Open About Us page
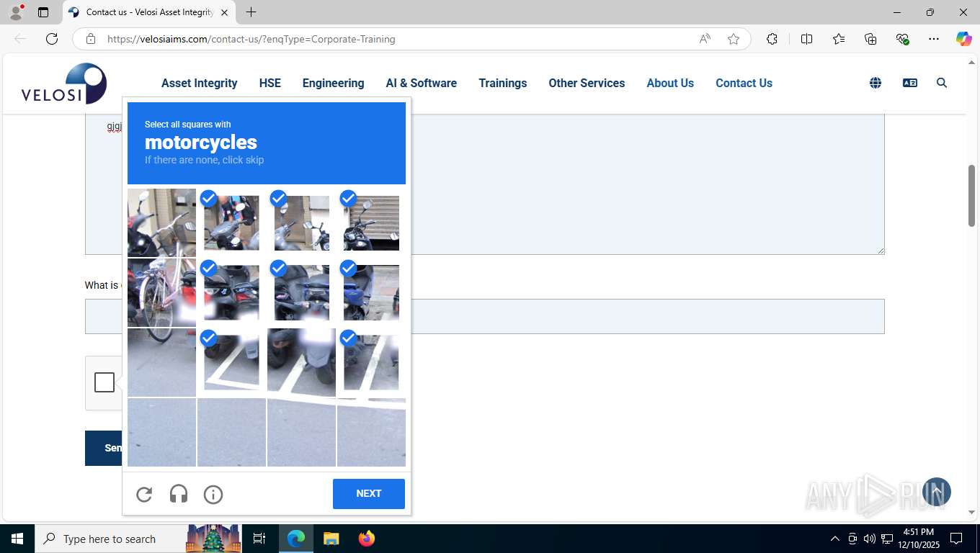980x553 pixels. pos(670,83)
